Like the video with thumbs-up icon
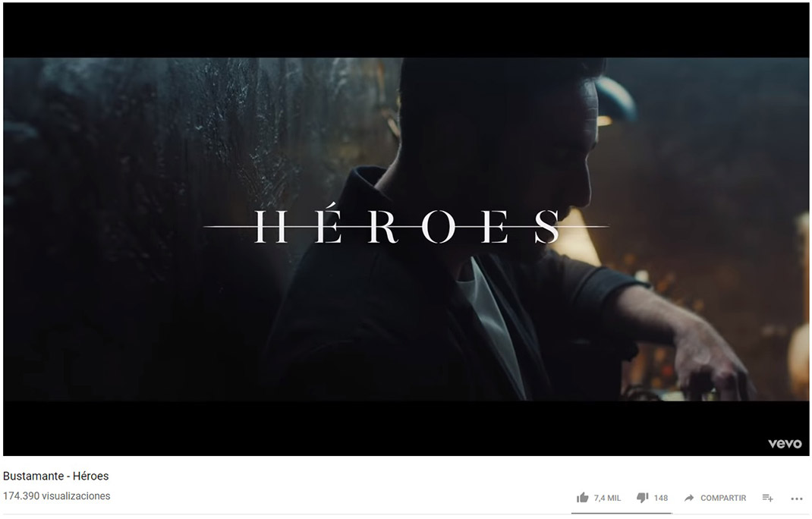 pos(583,498)
